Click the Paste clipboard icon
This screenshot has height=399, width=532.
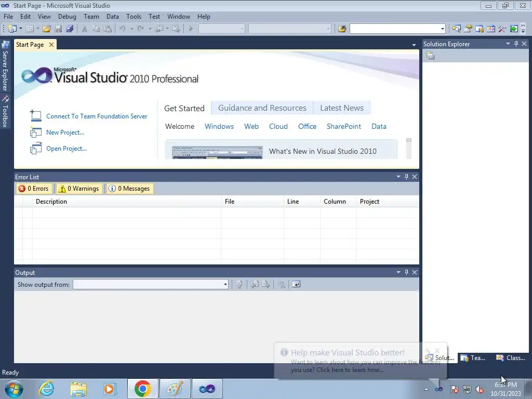point(108,29)
